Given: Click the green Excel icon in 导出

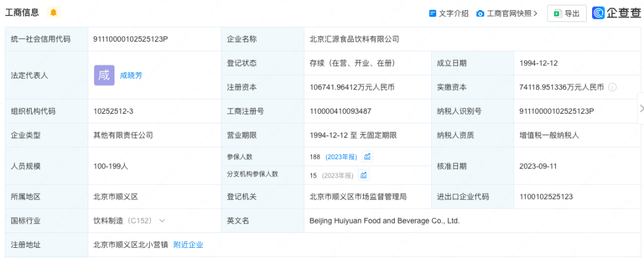Looking at the screenshot, I should point(558,14).
